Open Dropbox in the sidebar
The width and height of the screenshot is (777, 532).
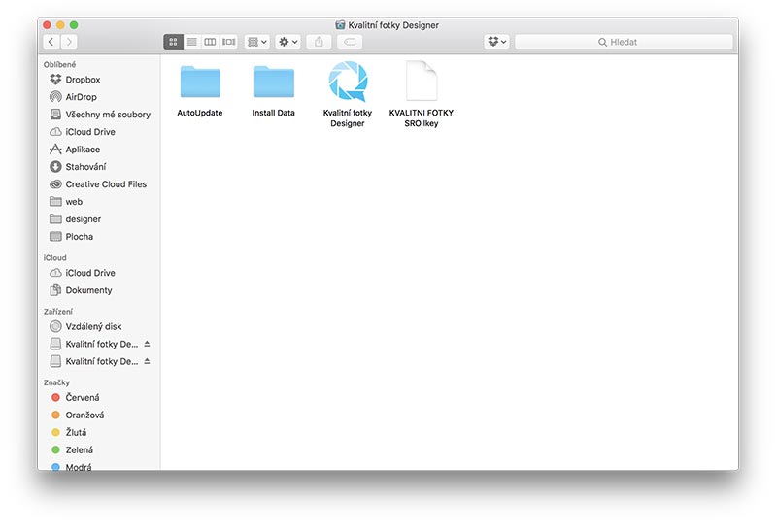(83, 80)
